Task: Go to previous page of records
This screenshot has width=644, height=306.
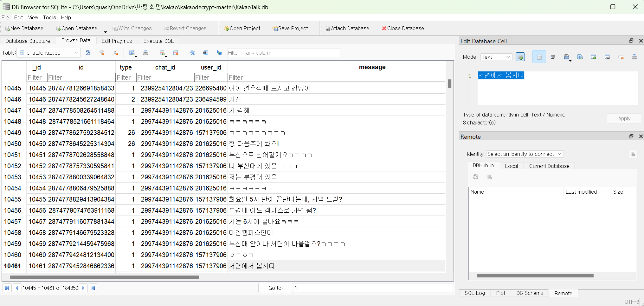Action: coord(17,288)
